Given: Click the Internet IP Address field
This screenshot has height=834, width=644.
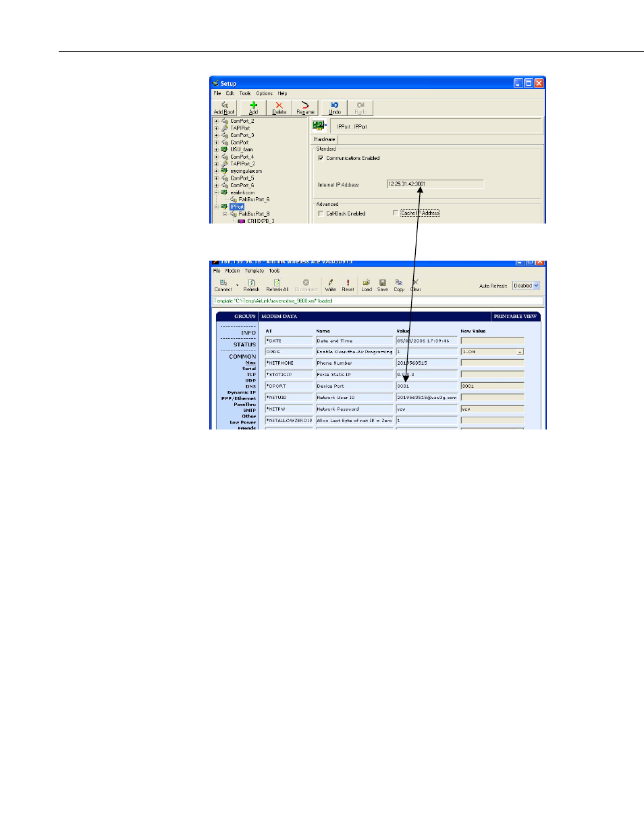Looking at the screenshot, I should click(435, 184).
